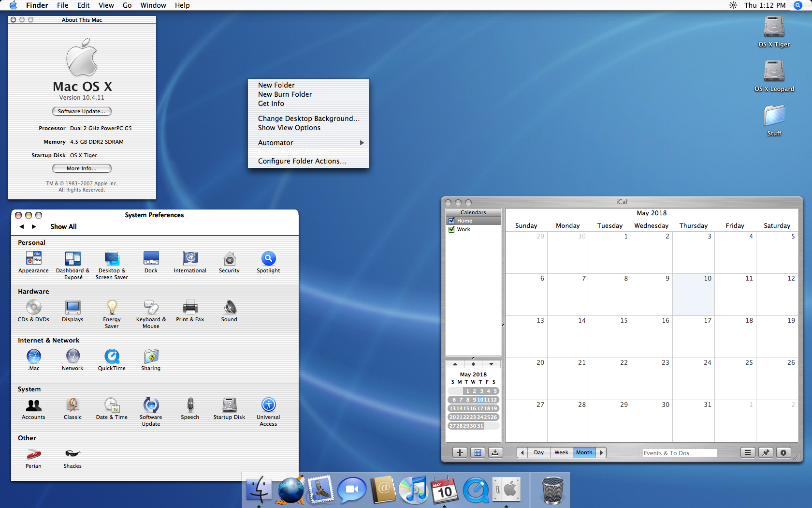The width and height of the screenshot is (812, 508).
Task: Open the Network preference pane
Action: (x=72, y=360)
